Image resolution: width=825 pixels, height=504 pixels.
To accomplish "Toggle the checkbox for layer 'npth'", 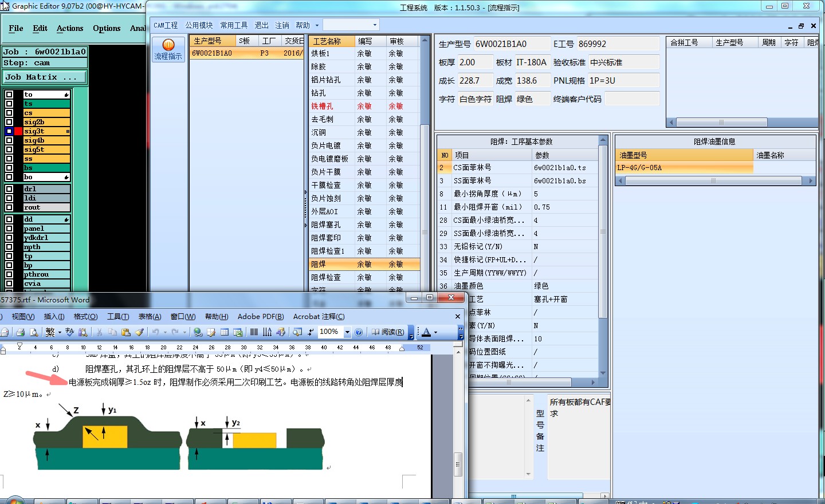I will (x=9, y=247).
